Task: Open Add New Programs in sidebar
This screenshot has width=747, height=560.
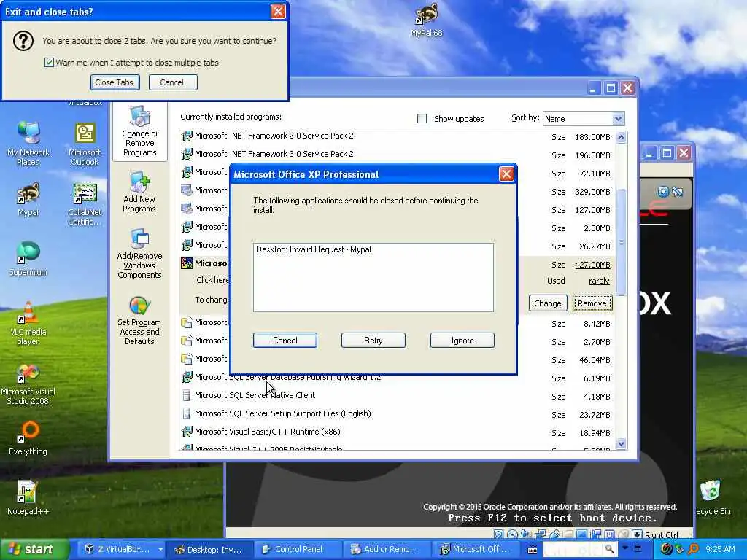Action: (x=139, y=192)
